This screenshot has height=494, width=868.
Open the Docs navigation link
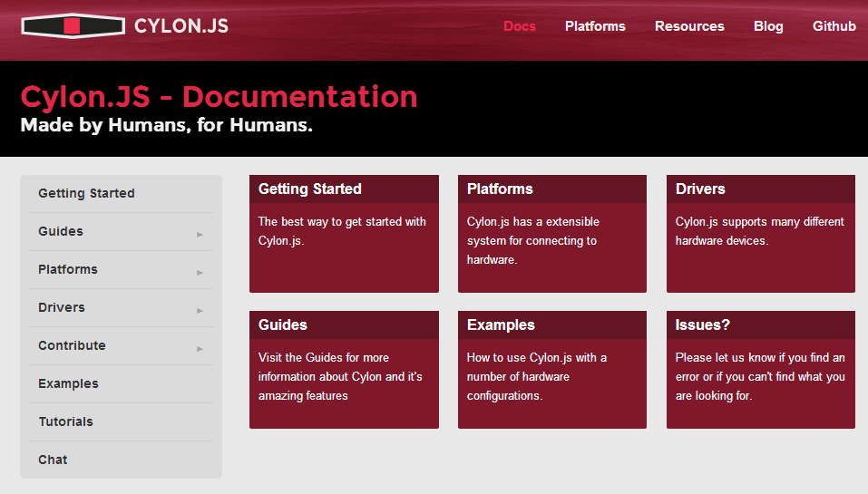[519, 26]
